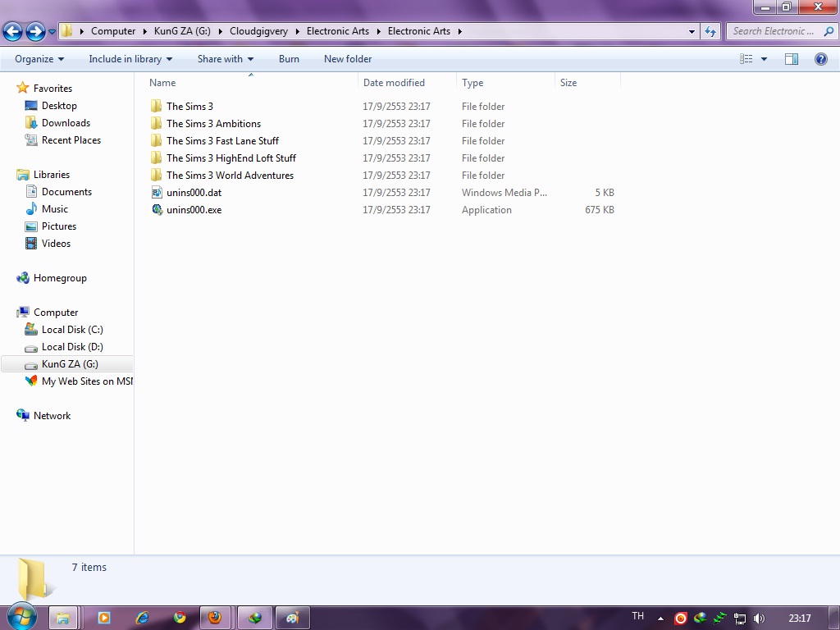
Task: Select Libraries in navigation pane
Action: [52, 174]
